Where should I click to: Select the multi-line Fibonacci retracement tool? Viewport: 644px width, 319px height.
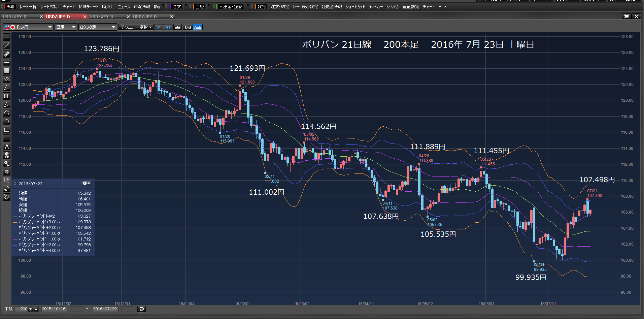pos(7,71)
